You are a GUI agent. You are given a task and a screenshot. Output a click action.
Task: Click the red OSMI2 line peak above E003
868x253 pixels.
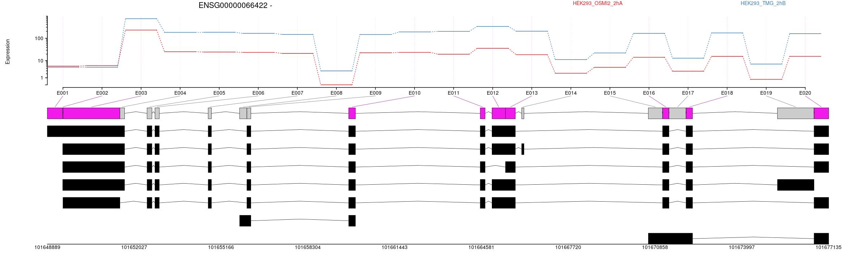141,30
